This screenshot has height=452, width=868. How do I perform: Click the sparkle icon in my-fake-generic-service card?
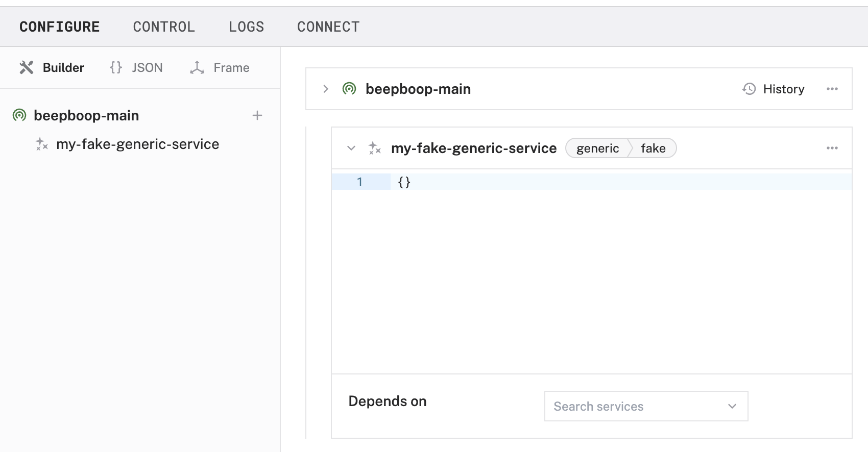[x=375, y=148]
